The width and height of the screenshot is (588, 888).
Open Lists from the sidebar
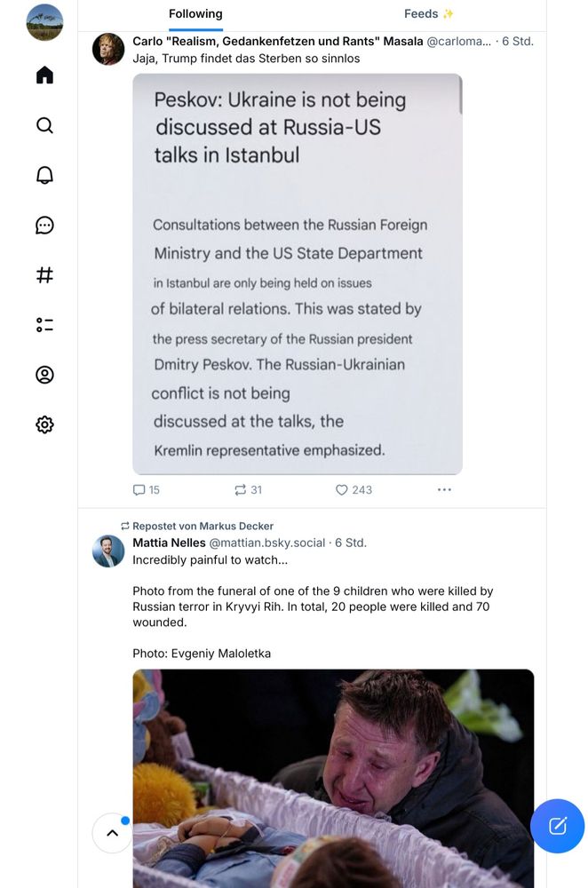(44, 325)
